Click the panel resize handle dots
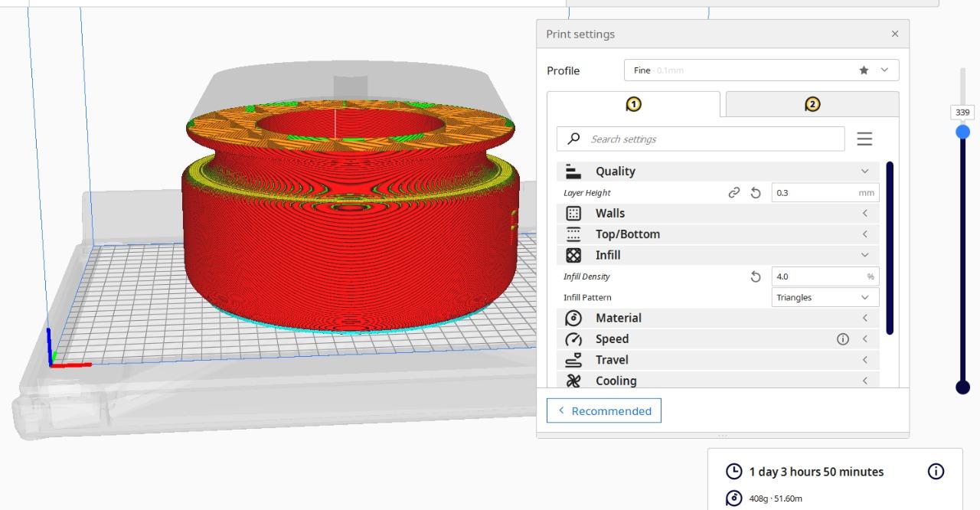The width and height of the screenshot is (980, 510). coord(723,435)
